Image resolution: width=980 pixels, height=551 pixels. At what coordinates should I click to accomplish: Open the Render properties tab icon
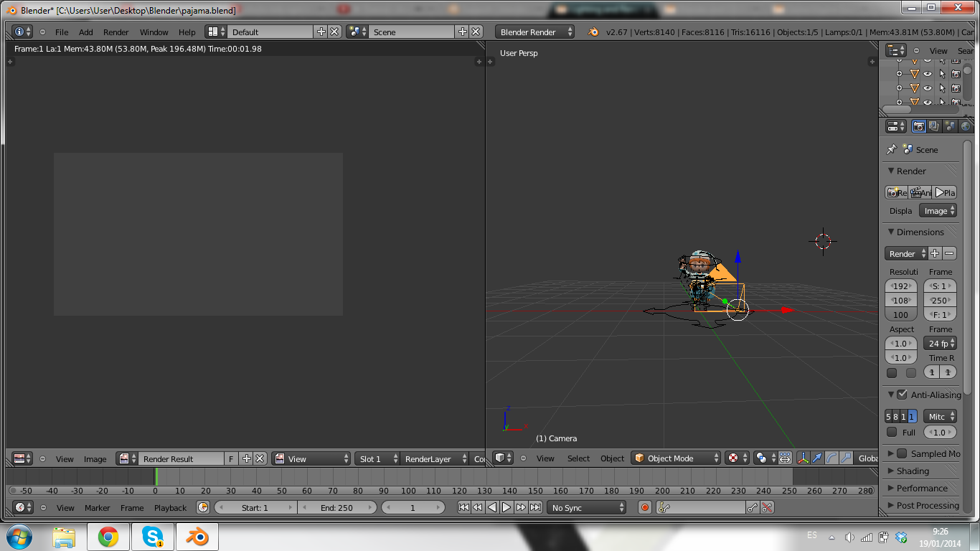(x=918, y=126)
